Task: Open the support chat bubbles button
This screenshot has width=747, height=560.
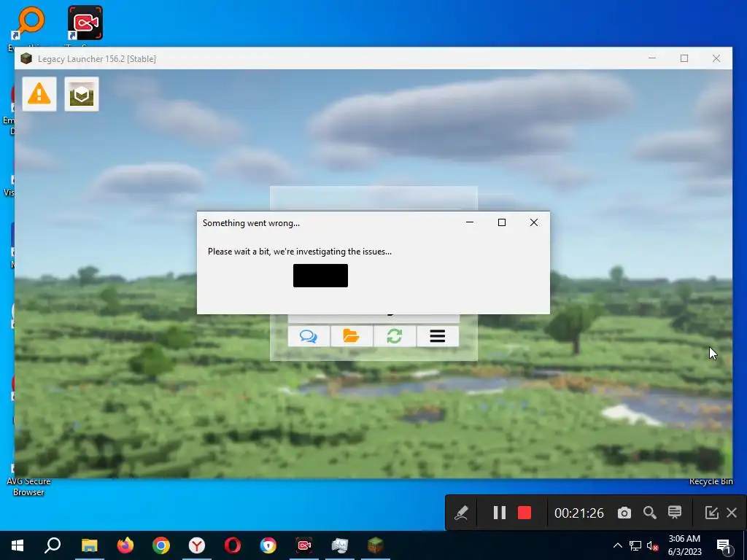Action: (309, 336)
